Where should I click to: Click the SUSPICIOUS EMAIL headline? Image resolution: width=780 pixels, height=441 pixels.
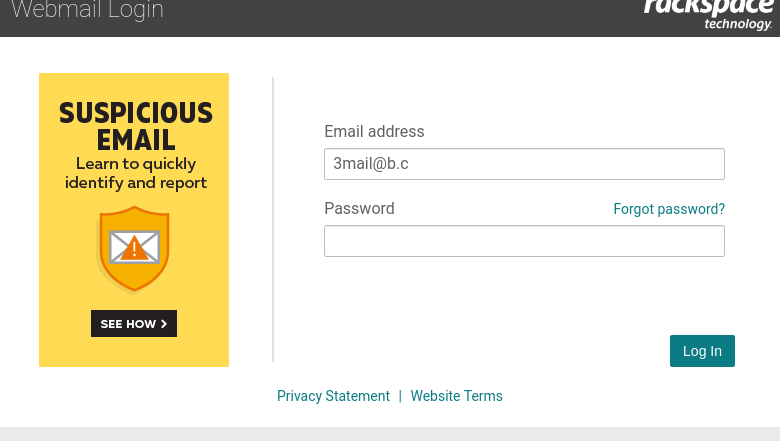click(136, 126)
